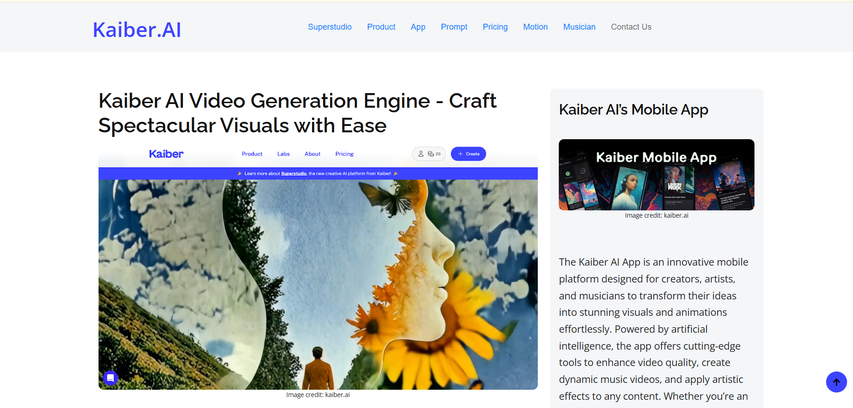Viewport: 853px width, 408px height.
Task: Select the Prompt nav link
Action: point(454,27)
